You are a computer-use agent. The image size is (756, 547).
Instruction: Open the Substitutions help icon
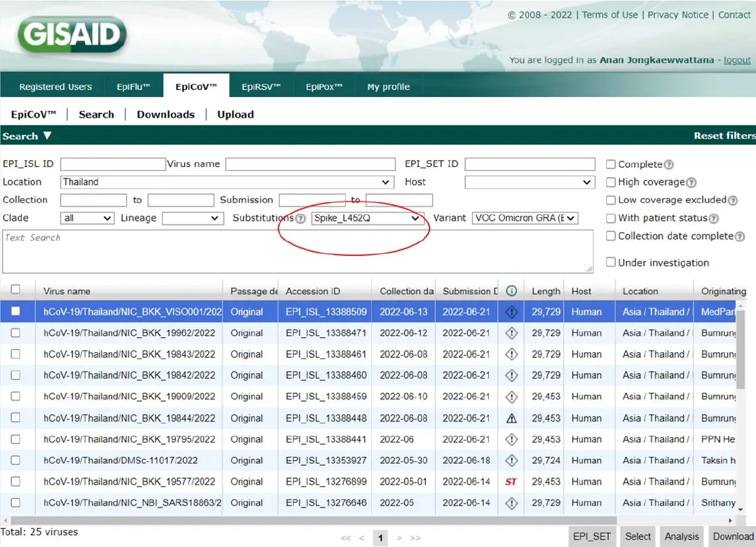[x=301, y=219]
